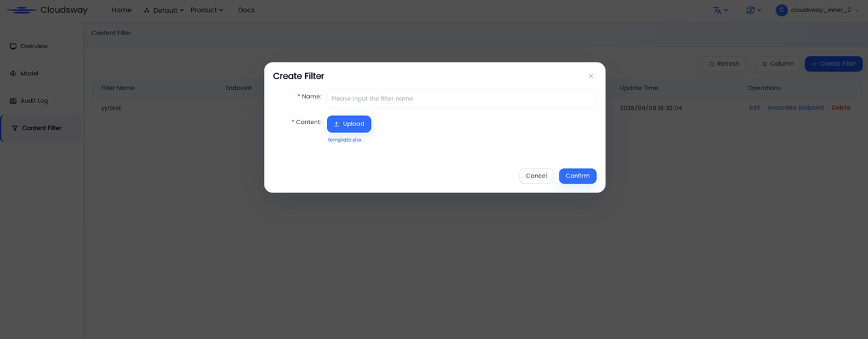
Task: Expand the cloudsway_inner_2 account dropdown arrow
Action: point(857,10)
